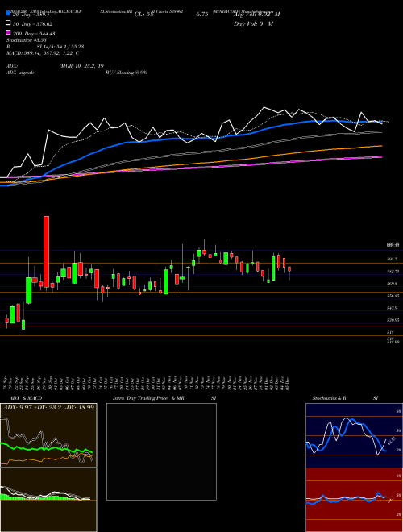Click the 582.75 price axis label
This screenshot has width=403, height=532.
pyautogui.click(x=393, y=272)
